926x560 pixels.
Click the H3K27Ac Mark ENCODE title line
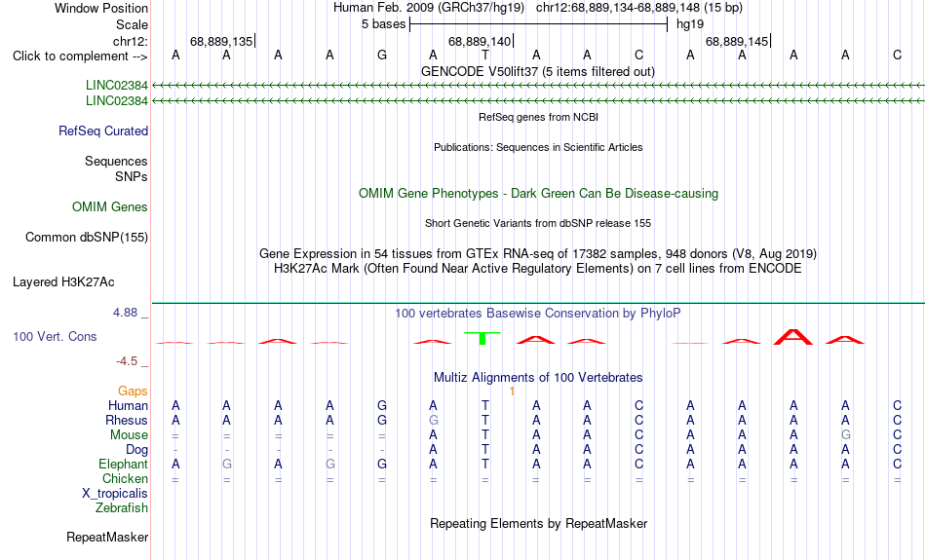click(x=538, y=269)
